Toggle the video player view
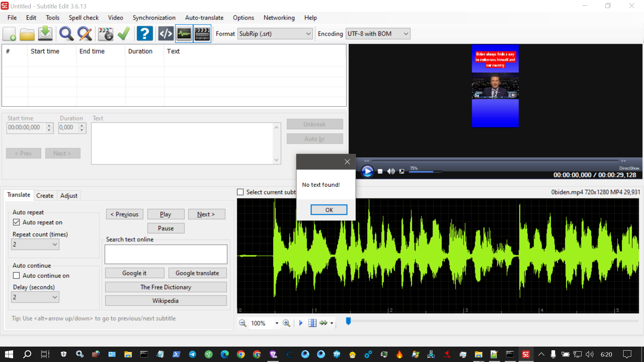The image size is (644, 362). [202, 34]
